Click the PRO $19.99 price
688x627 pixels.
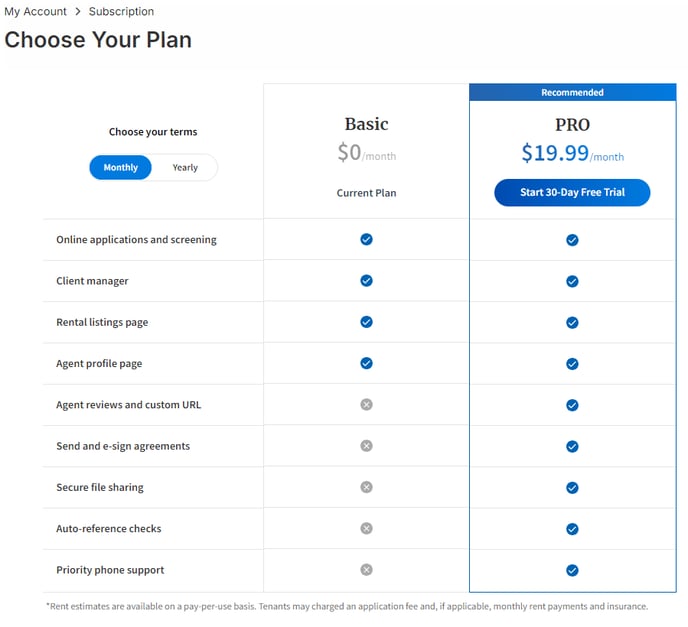coord(555,152)
